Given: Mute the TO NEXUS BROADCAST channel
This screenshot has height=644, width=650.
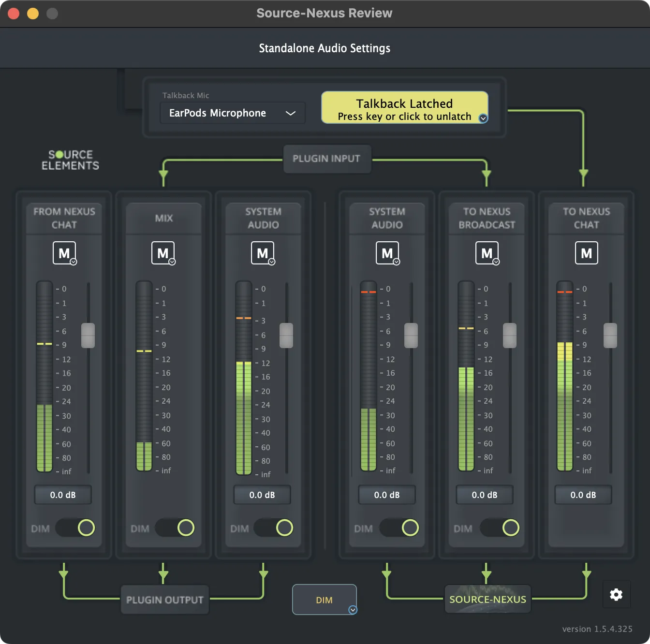Looking at the screenshot, I should (x=487, y=253).
